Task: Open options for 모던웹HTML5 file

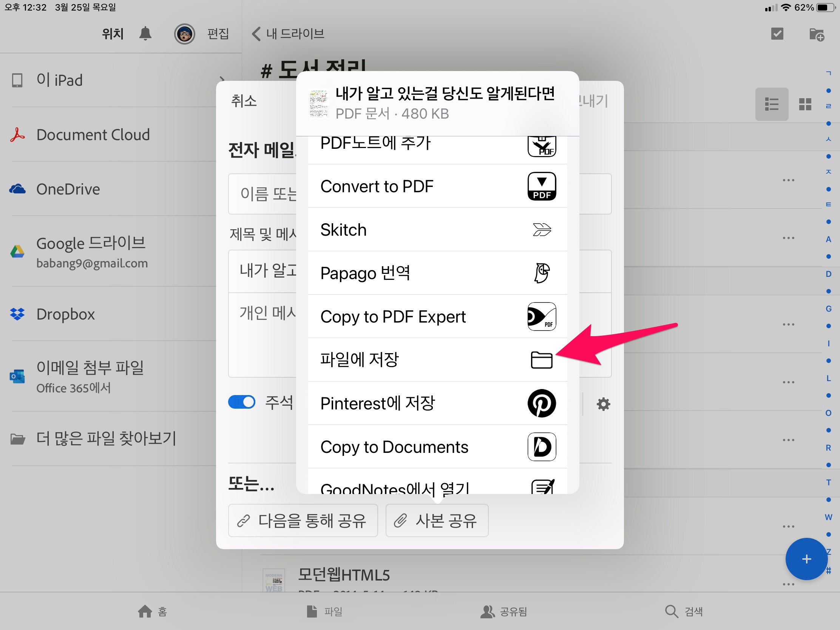Action: (788, 584)
